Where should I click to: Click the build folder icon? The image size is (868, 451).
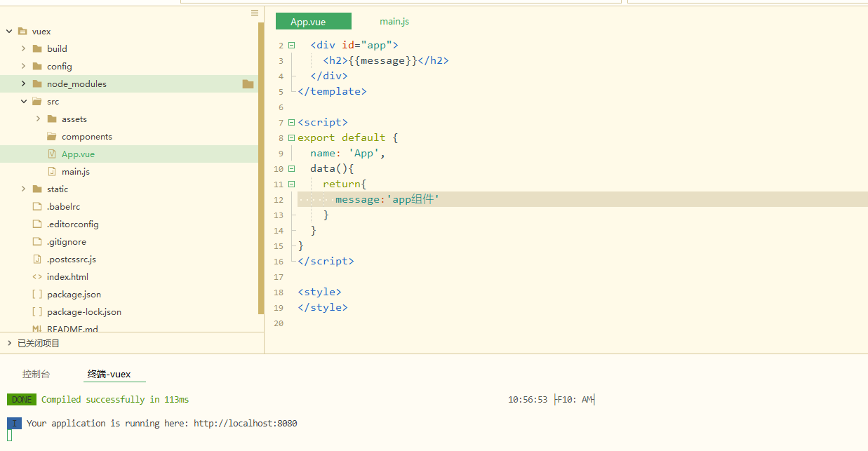coord(37,48)
